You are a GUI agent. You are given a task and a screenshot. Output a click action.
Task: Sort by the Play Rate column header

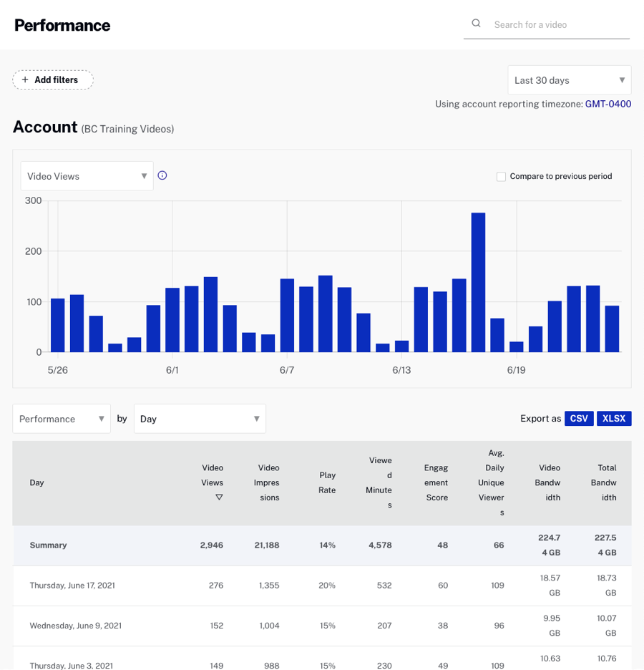pos(327,482)
